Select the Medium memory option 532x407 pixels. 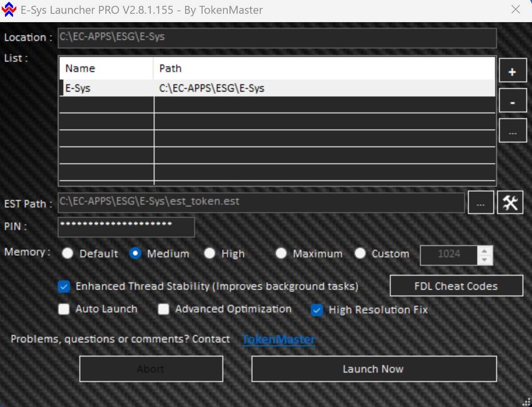coord(135,254)
